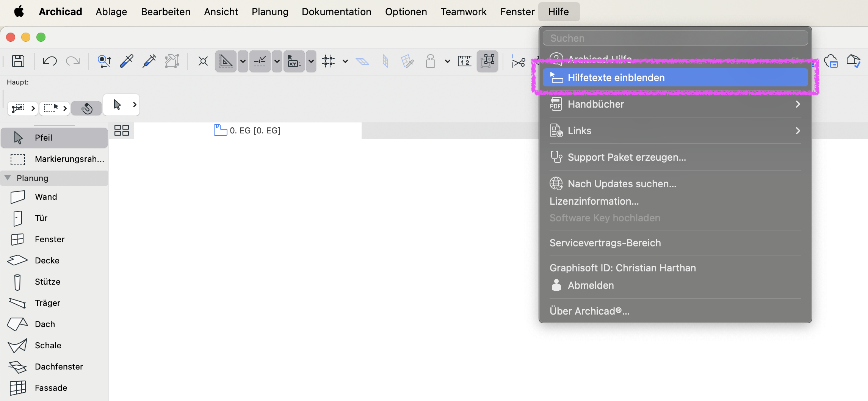Toggle Snap Guides and Points button
Viewport: 868px width, 401px height.
[x=260, y=61]
